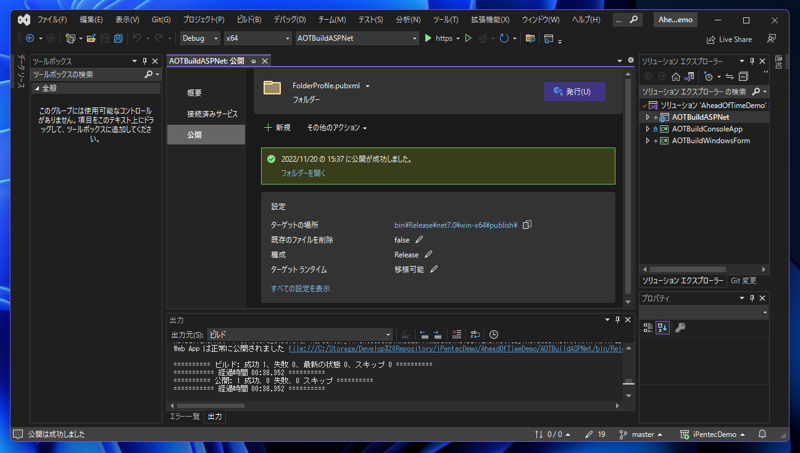The width and height of the screenshot is (800, 453).
Task: Click the Live Share icon
Action: pyautogui.click(x=710, y=39)
